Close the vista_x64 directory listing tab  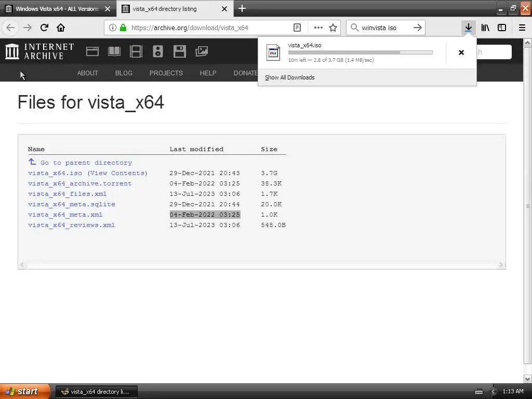[224, 9]
